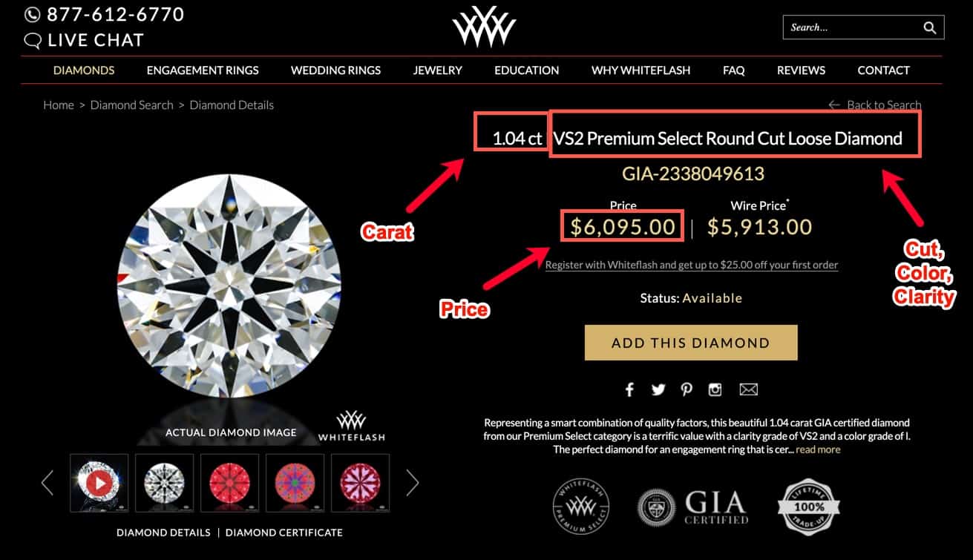This screenshot has width=973, height=560.
Task: Click Back to Search arrow link
Action: point(834,105)
